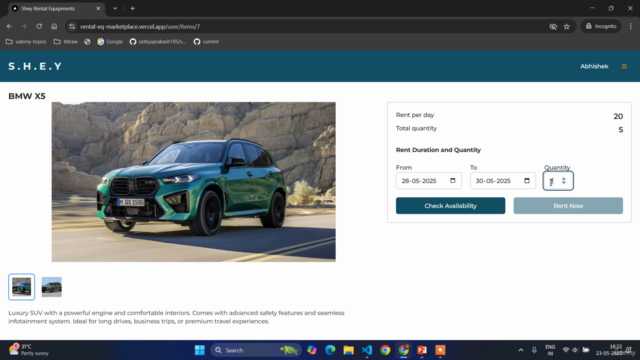
Task: Close the Shey Rental Equipments tab
Action: 98,8
